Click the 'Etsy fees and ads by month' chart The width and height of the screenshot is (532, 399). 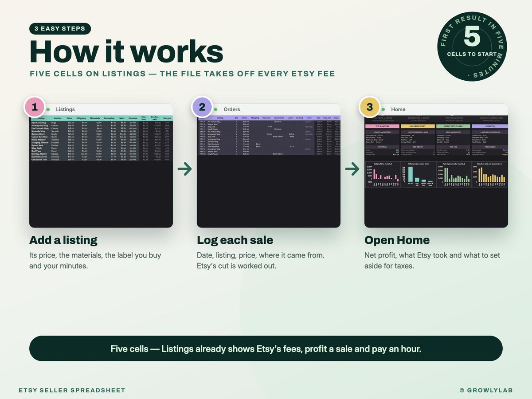click(x=489, y=174)
